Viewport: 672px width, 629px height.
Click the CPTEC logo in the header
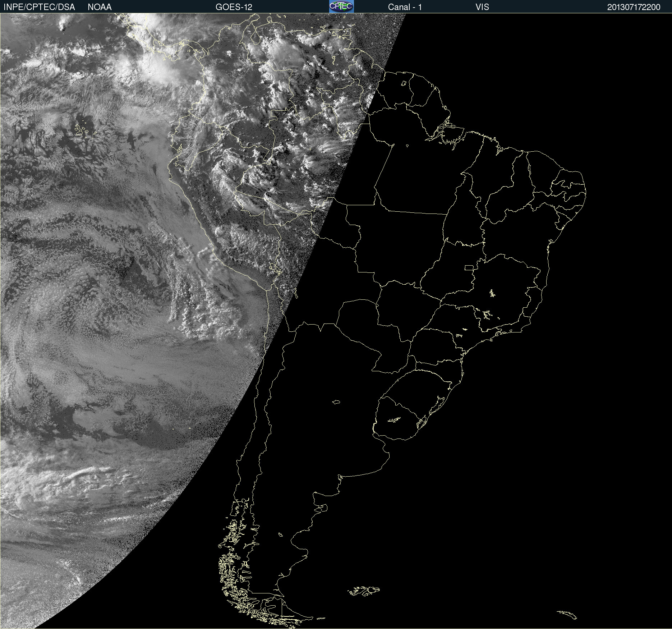341,6
